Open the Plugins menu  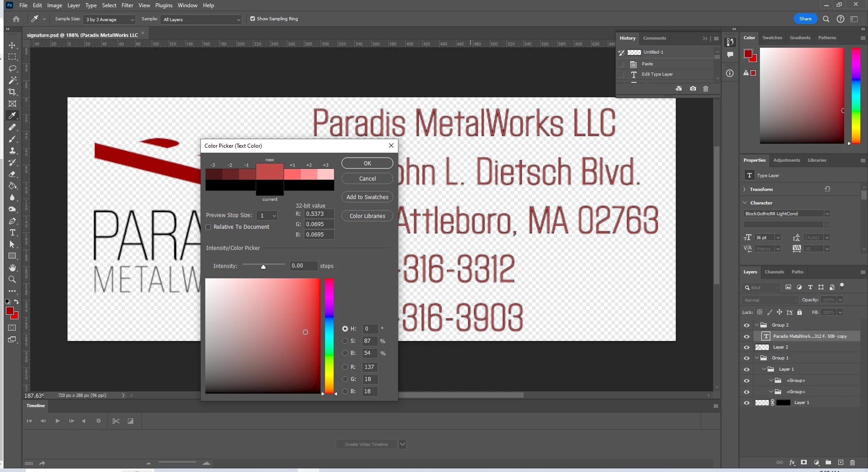164,5
